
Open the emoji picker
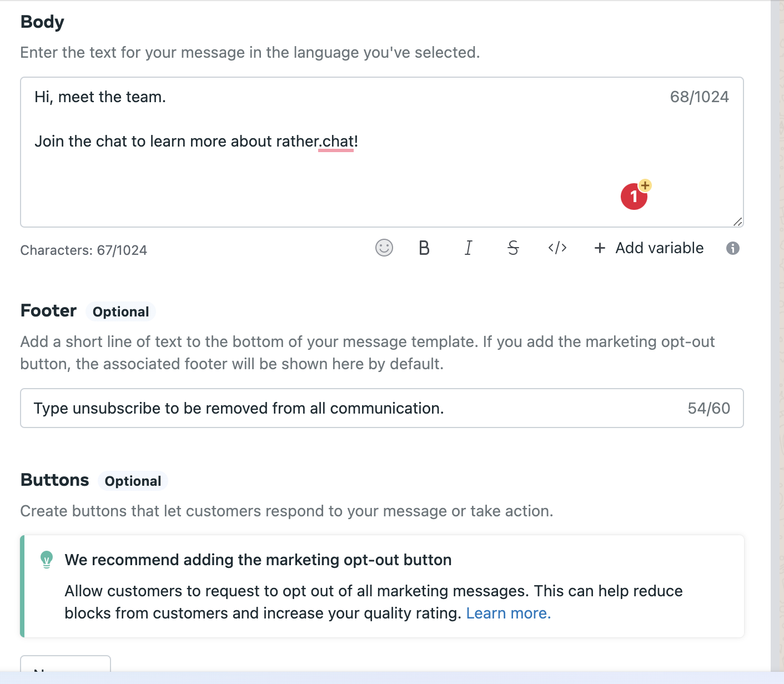[x=384, y=248]
